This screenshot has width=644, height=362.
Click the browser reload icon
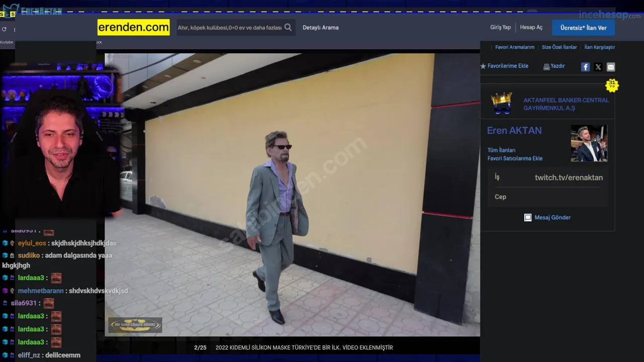tap(4, 29)
